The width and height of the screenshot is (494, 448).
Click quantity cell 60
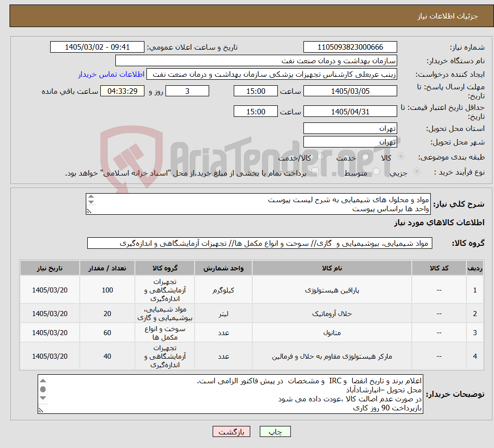[107, 333]
